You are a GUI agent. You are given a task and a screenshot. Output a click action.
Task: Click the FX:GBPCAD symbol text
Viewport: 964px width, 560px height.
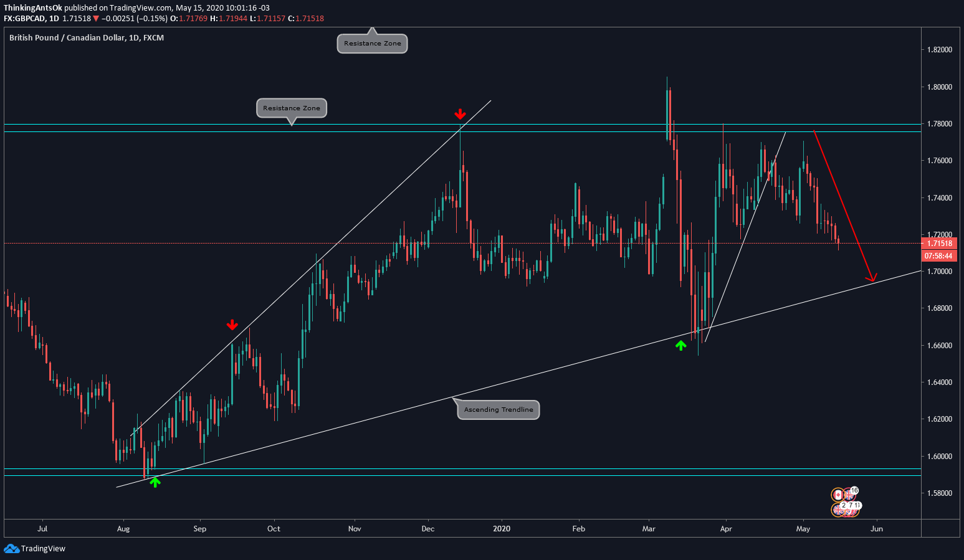coord(25,19)
